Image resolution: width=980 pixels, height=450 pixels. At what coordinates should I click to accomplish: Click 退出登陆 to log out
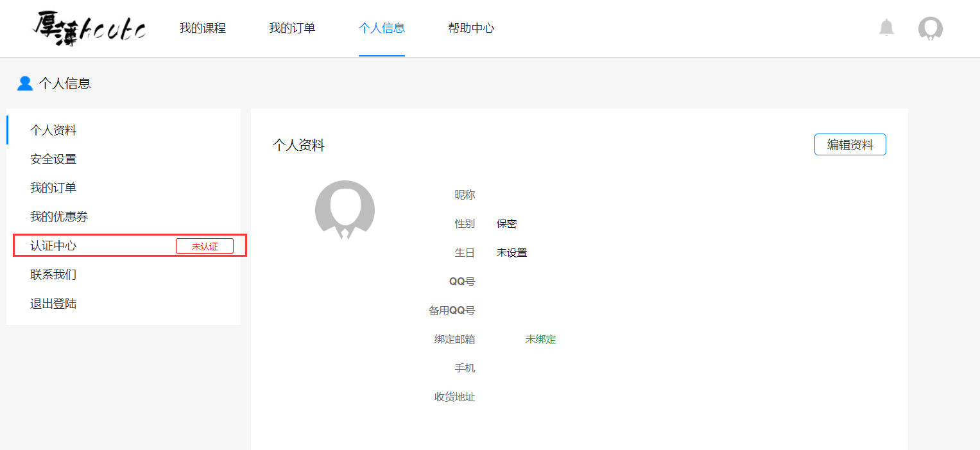click(x=53, y=303)
